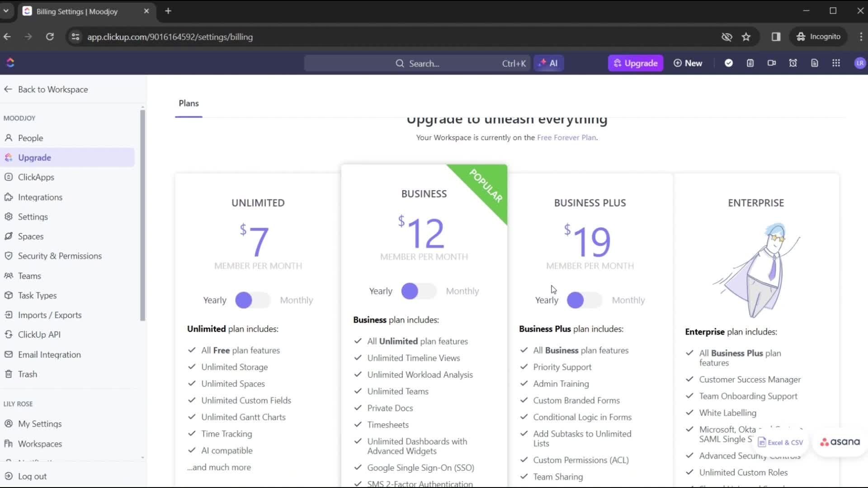Open the Free Forever Plan link

pos(566,137)
